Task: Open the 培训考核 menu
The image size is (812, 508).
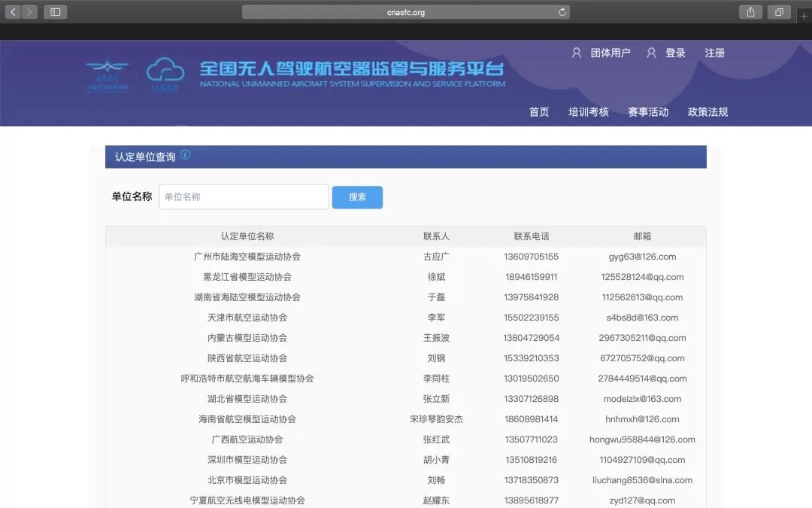Action: [589, 111]
